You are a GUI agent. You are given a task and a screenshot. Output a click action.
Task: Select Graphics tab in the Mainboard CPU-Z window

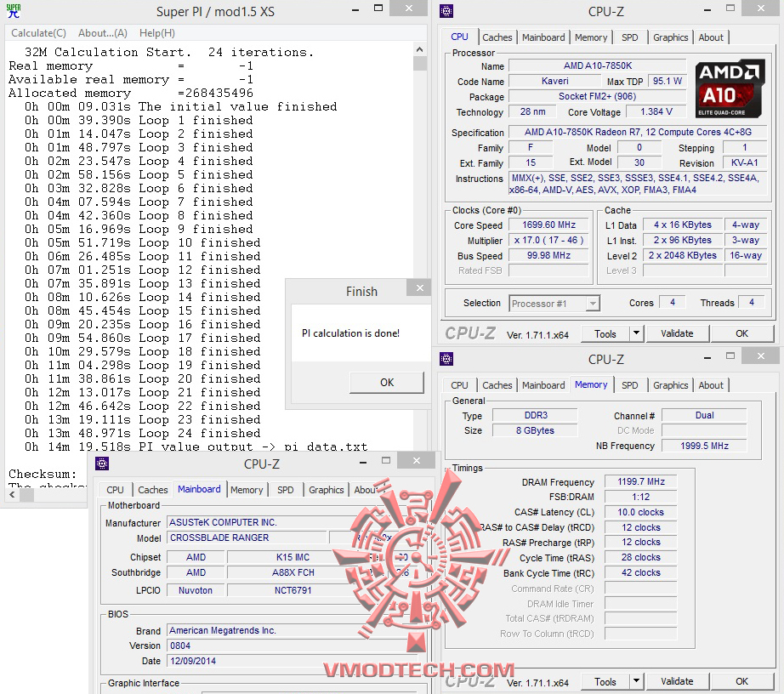326,490
